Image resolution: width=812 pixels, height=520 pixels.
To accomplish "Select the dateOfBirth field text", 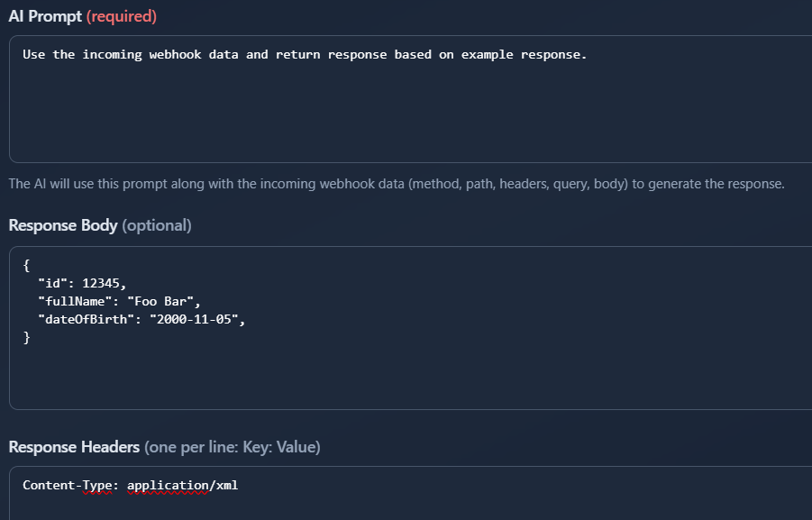I will point(81,318).
